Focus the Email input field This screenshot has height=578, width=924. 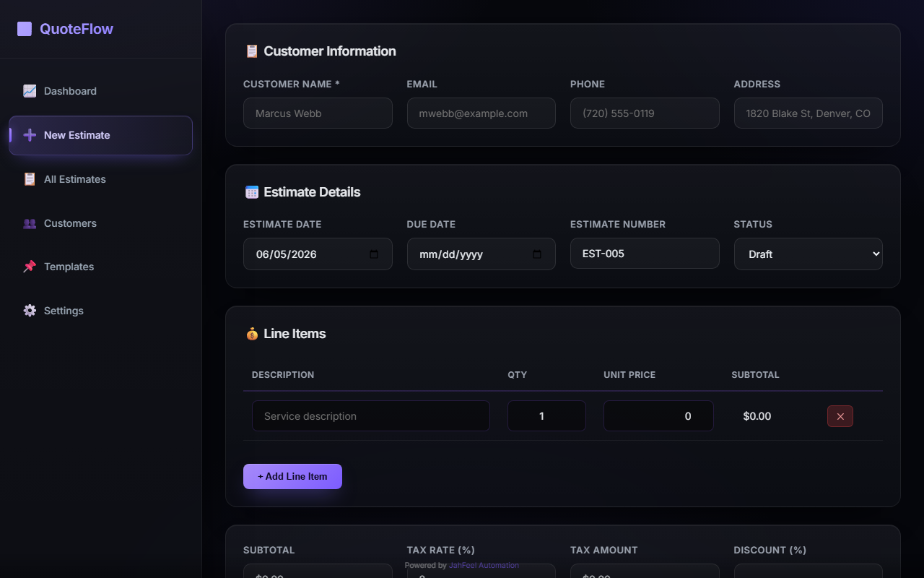click(x=481, y=113)
